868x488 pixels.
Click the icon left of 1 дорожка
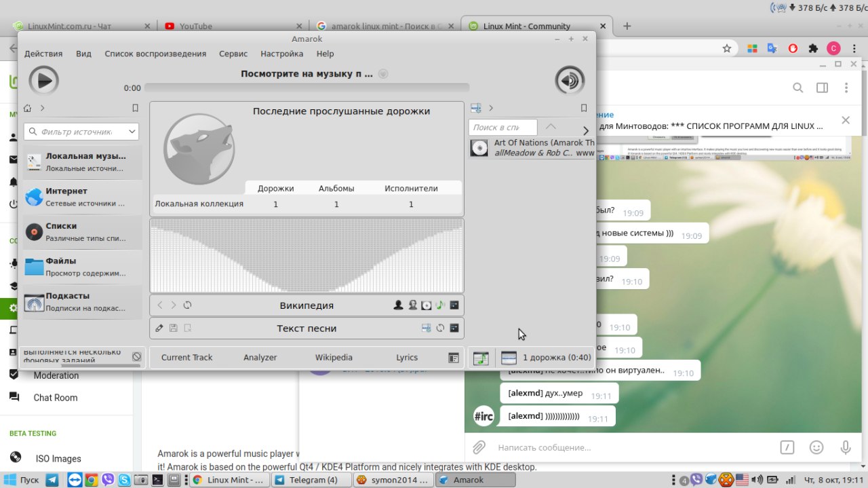coord(509,358)
